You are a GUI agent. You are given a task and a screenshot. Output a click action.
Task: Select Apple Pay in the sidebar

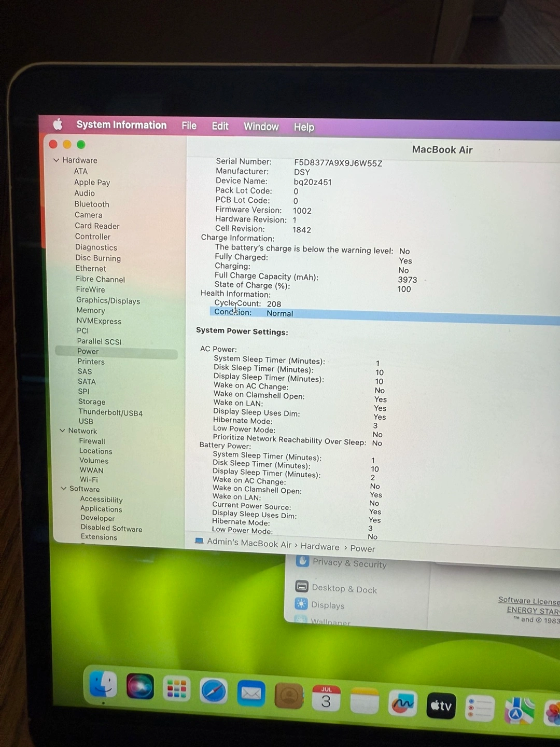click(92, 183)
